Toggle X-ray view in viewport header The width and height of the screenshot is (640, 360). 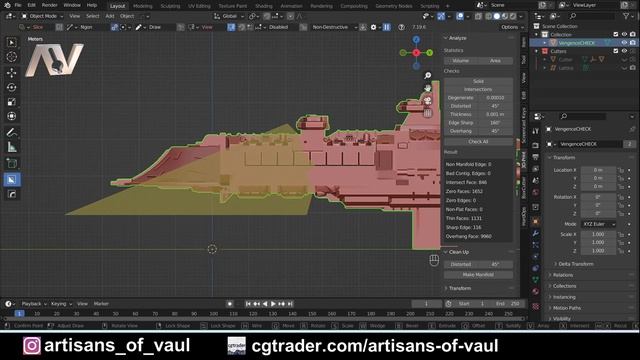[478, 16]
